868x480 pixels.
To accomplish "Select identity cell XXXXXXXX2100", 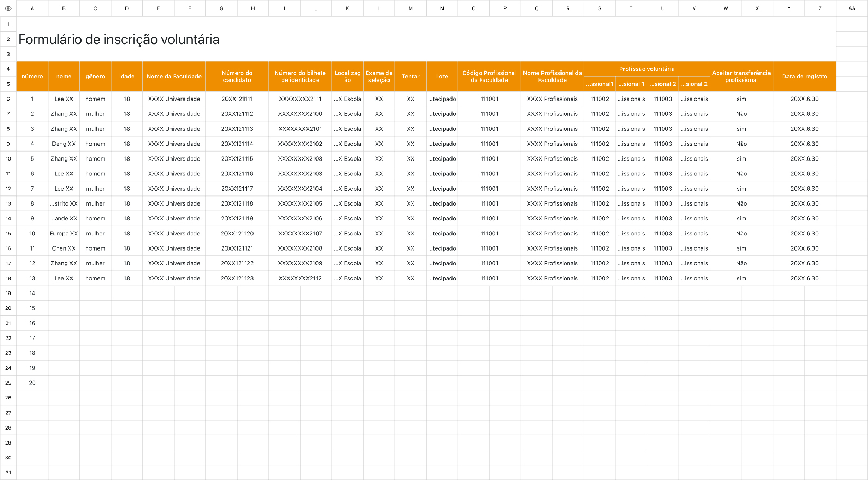I will (x=300, y=114).
